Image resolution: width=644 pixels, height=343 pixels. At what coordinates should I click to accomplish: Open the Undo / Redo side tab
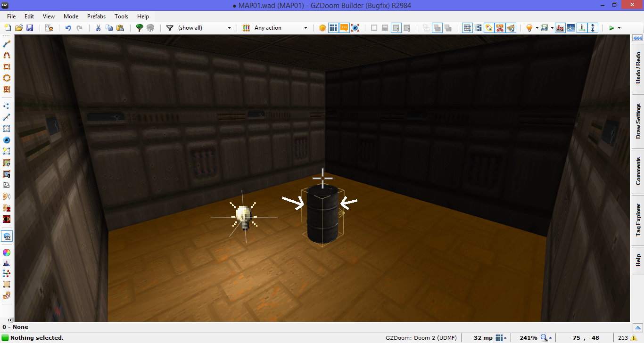point(638,67)
